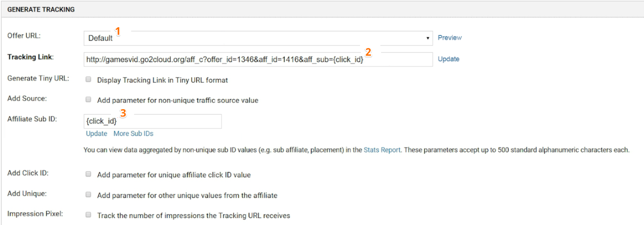Click the 'Display Tracking Link in Tiny URL format' text
Screen dimensions: 644x225
[162, 80]
